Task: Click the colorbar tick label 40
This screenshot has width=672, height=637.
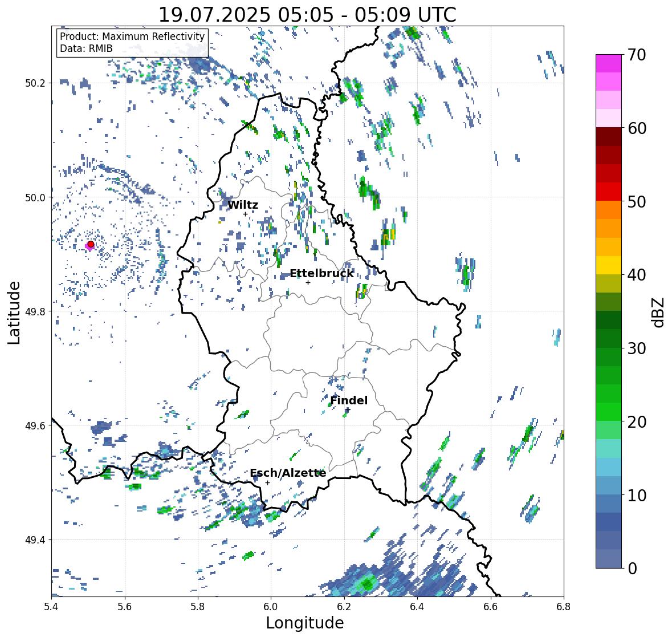Action: click(637, 275)
